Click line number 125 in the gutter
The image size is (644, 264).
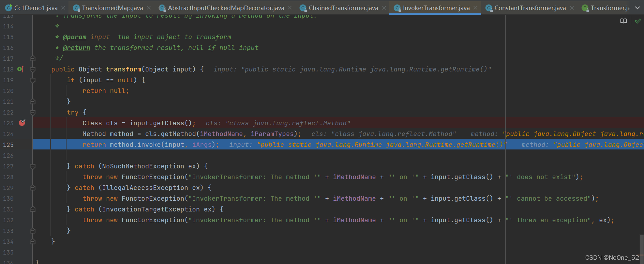[x=8, y=145]
